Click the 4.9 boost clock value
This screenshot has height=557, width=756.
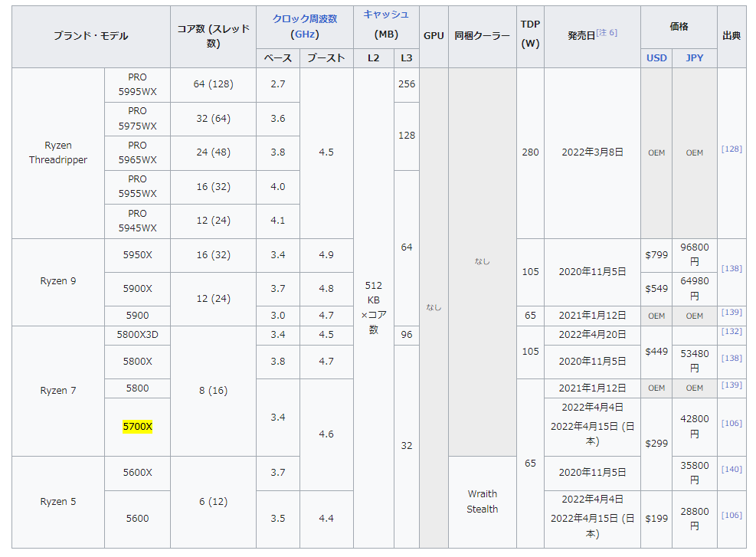[x=326, y=255]
